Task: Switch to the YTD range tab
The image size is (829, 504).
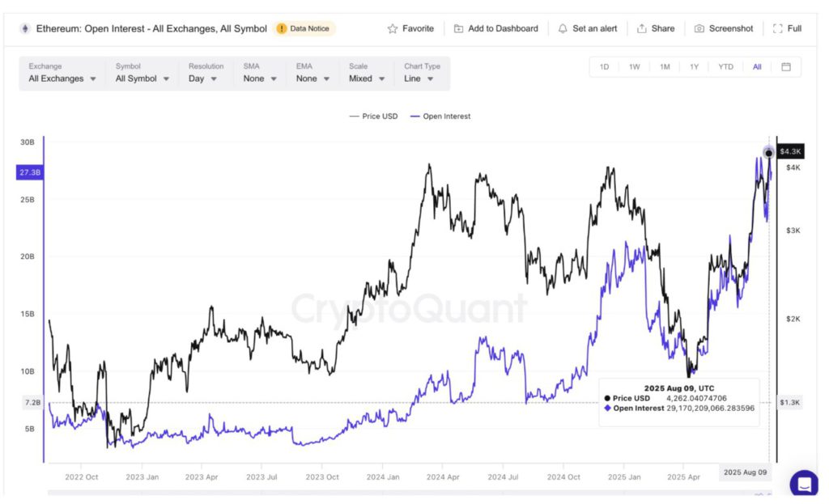Action: pos(725,66)
